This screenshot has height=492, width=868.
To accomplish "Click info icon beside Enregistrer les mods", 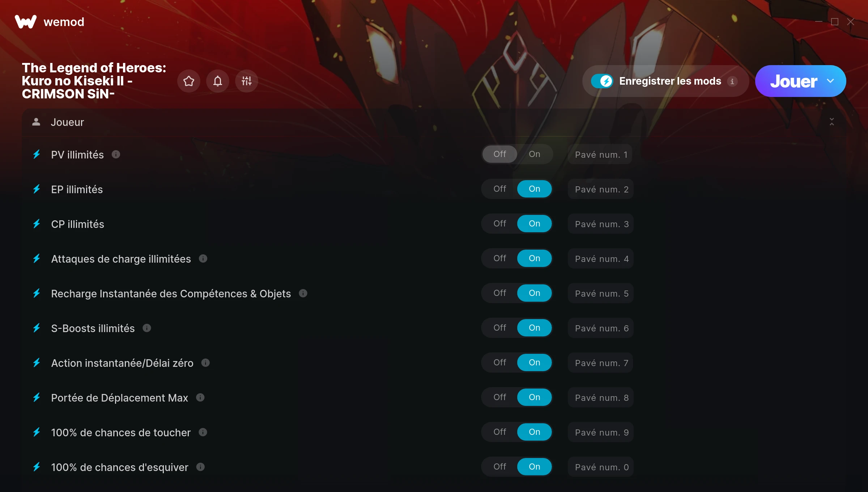I will pyautogui.click(x=732, y=81).
